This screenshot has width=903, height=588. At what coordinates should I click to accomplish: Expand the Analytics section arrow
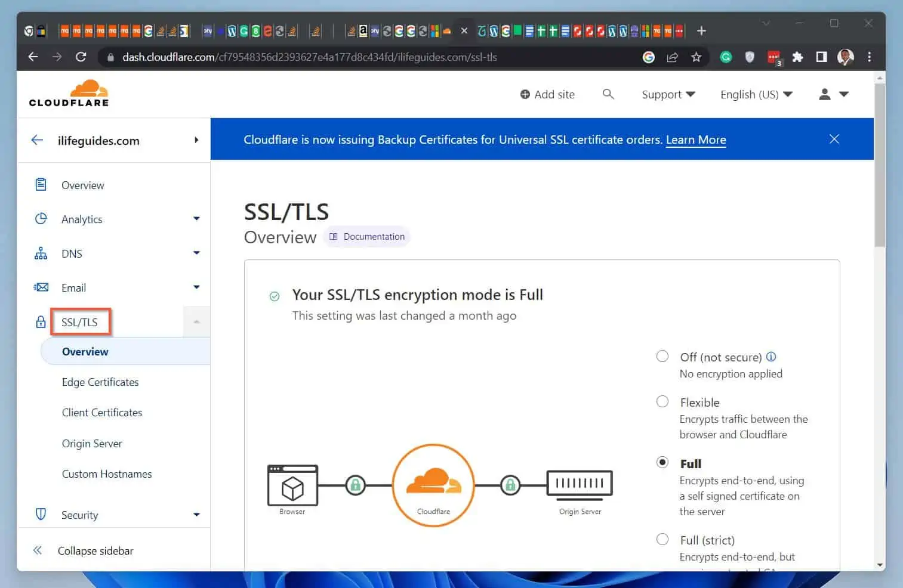pyautogui.click(x=196, y=219)
